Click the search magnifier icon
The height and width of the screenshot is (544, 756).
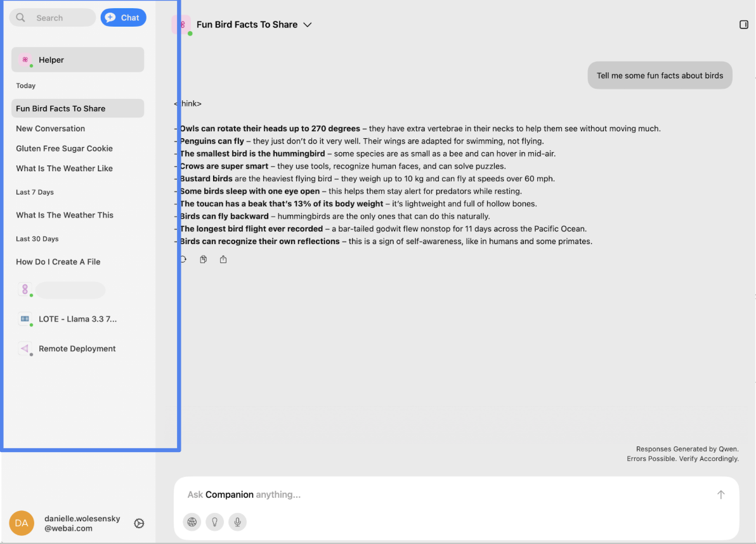click(x=20, y=18)
